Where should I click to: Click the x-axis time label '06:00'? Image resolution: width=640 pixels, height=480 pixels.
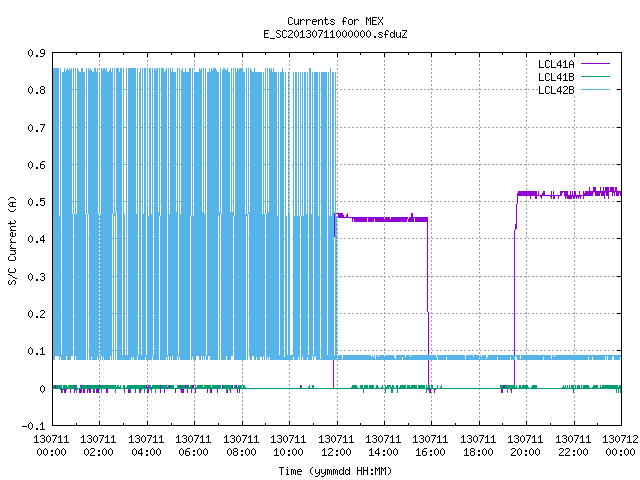point(193,452)
